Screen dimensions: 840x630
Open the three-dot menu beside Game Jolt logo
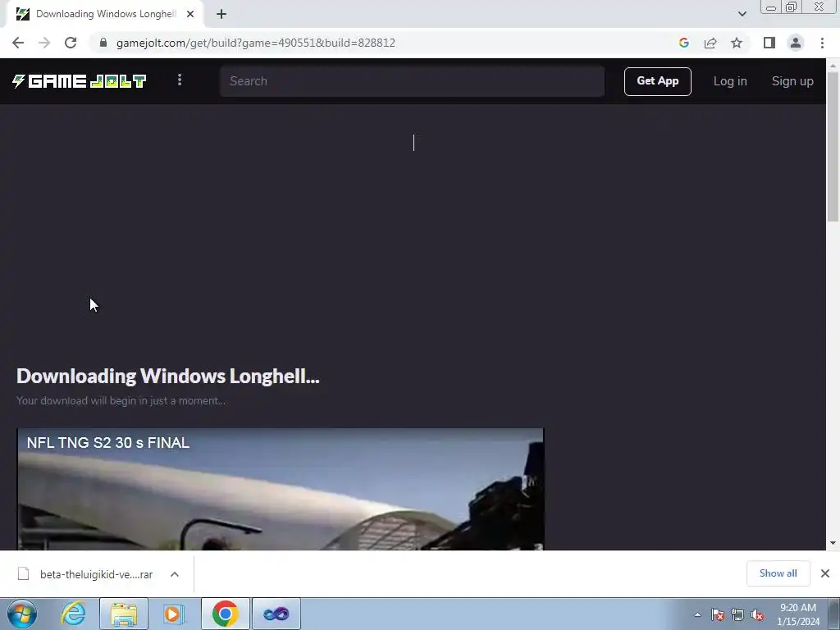(180, 80)
